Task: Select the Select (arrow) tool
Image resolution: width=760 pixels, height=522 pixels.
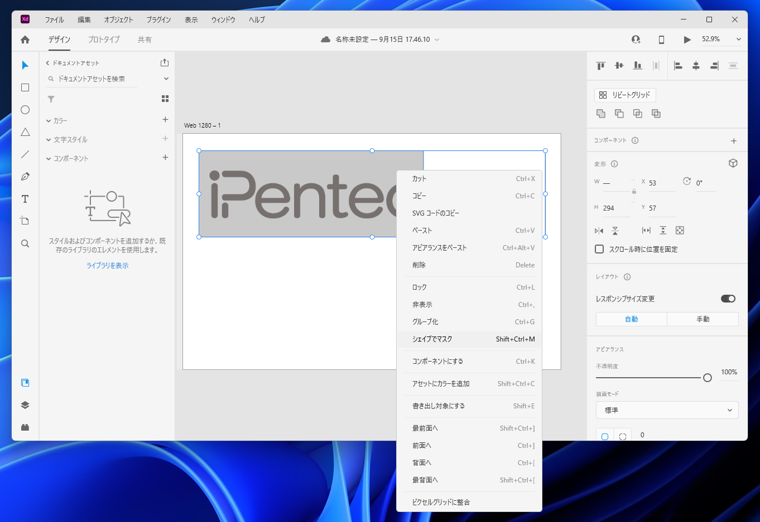Action: click(x=25, y=65)
